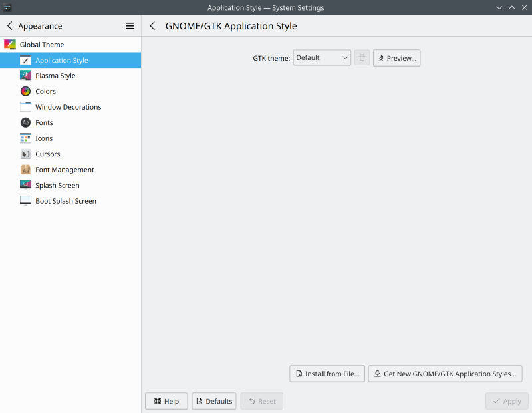
Task: Click the Window Decorations icon
Action: [25, 107]
